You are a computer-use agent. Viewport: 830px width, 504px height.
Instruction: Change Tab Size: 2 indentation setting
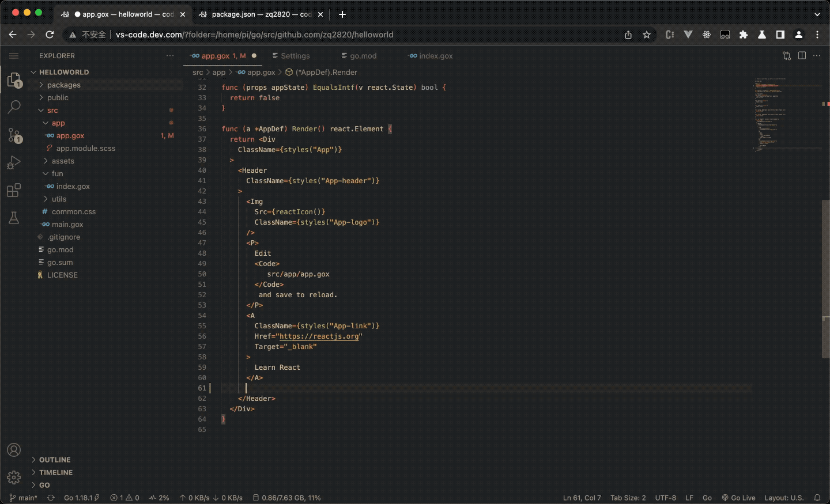pos(628,498)
